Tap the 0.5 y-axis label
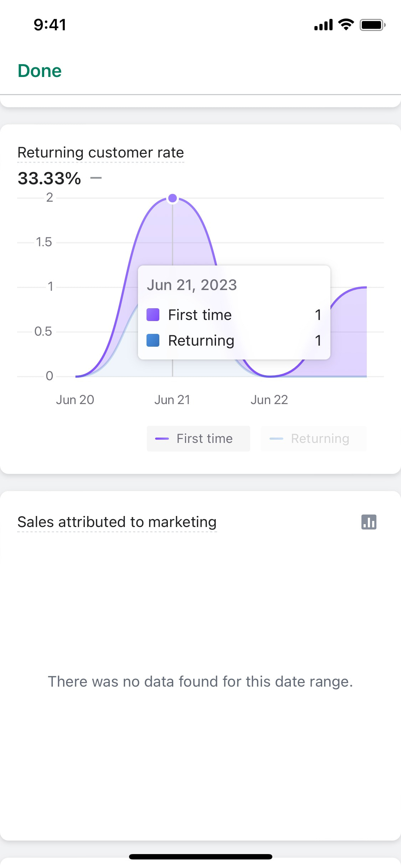 (43, 332)
